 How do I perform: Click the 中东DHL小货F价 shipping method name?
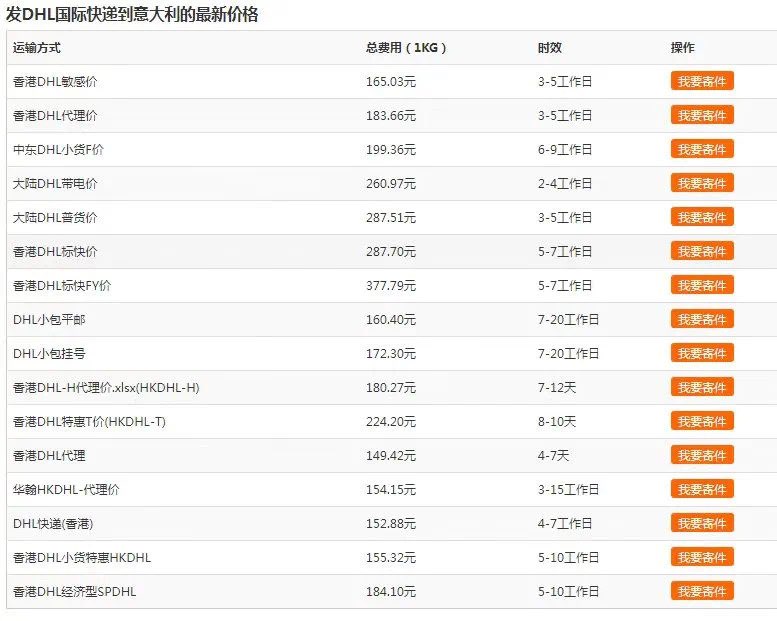[58, 149]
